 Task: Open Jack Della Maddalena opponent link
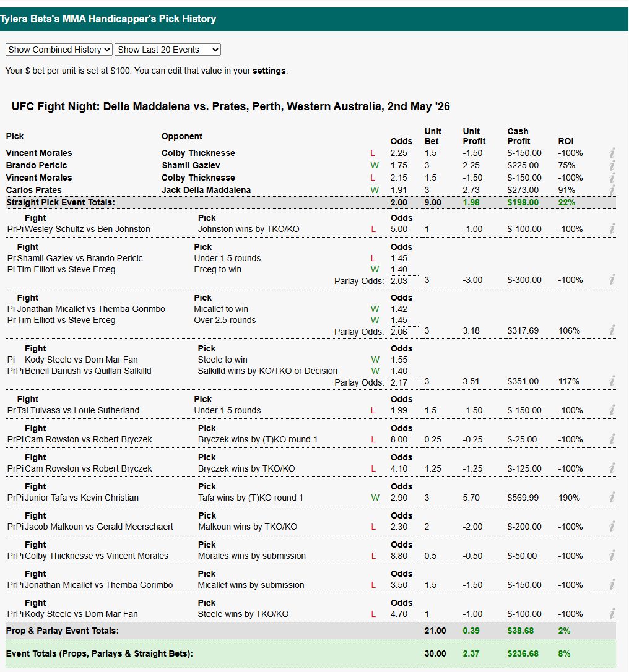206,190
